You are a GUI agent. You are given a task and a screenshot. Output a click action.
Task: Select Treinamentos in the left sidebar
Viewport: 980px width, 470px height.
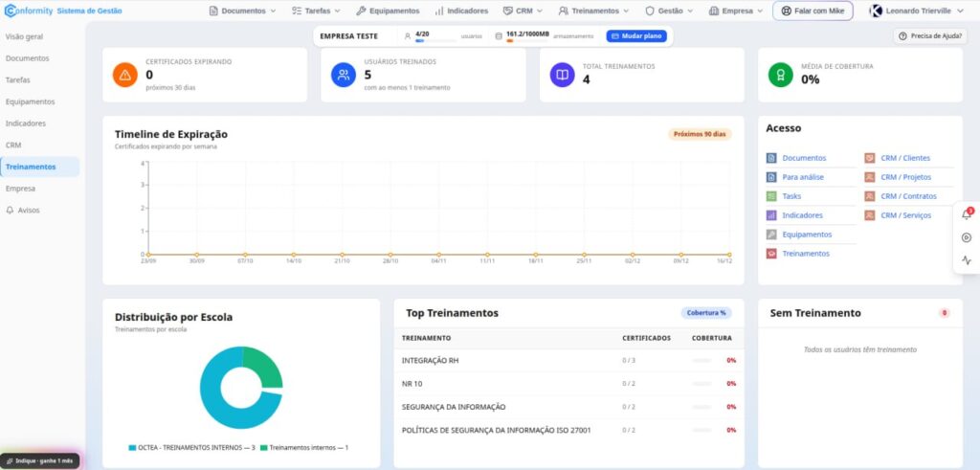pos(39,167)
